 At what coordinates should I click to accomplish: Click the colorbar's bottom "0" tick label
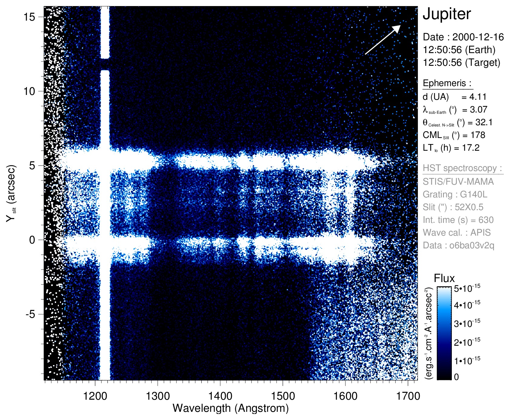(x=456, y=377)
